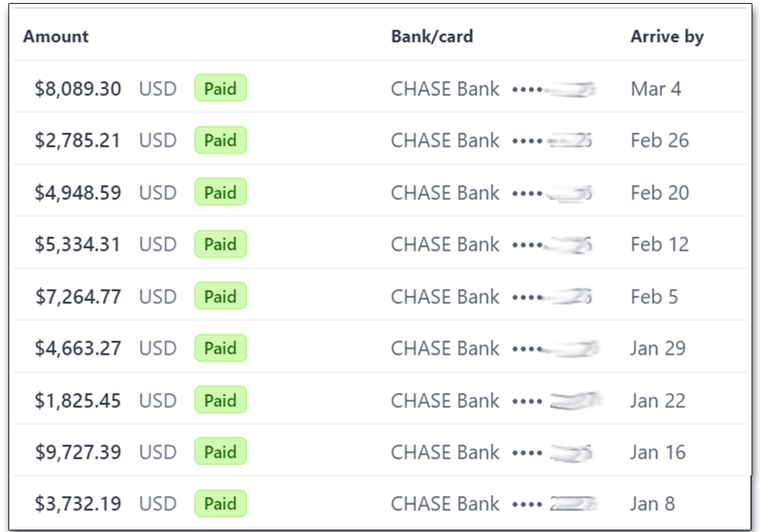Select the $3,732.19 payout amount
760x532 pixels.
78,504
